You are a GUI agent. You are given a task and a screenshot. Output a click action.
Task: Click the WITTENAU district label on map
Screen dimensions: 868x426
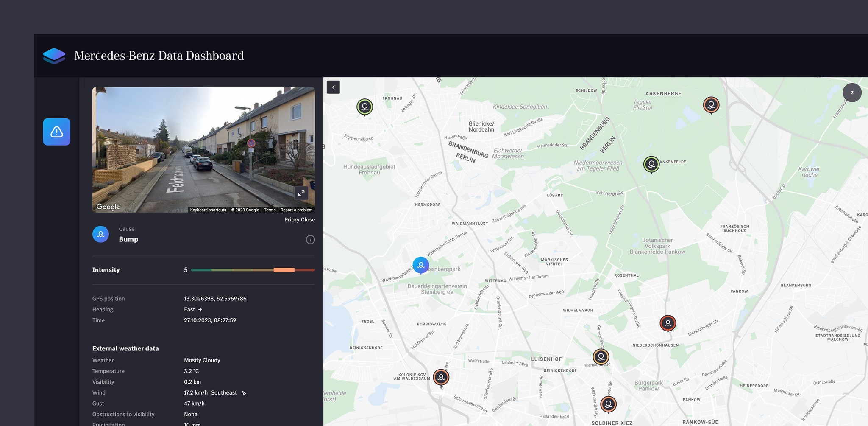coord(495,281)
